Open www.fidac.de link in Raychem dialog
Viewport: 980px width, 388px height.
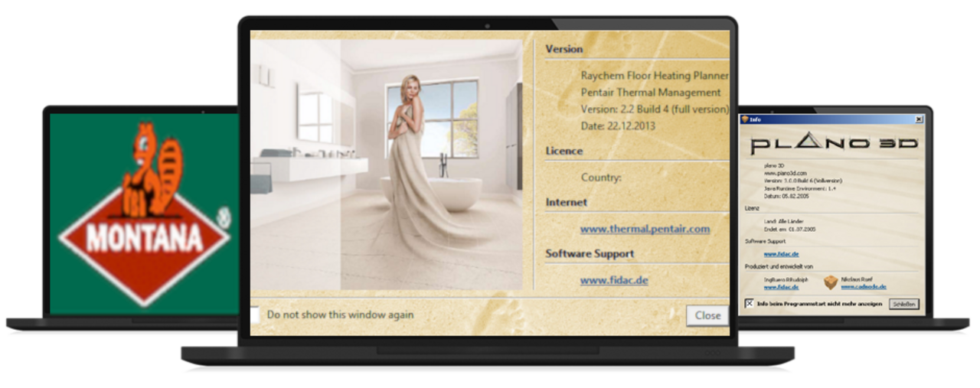coord(614,280)
